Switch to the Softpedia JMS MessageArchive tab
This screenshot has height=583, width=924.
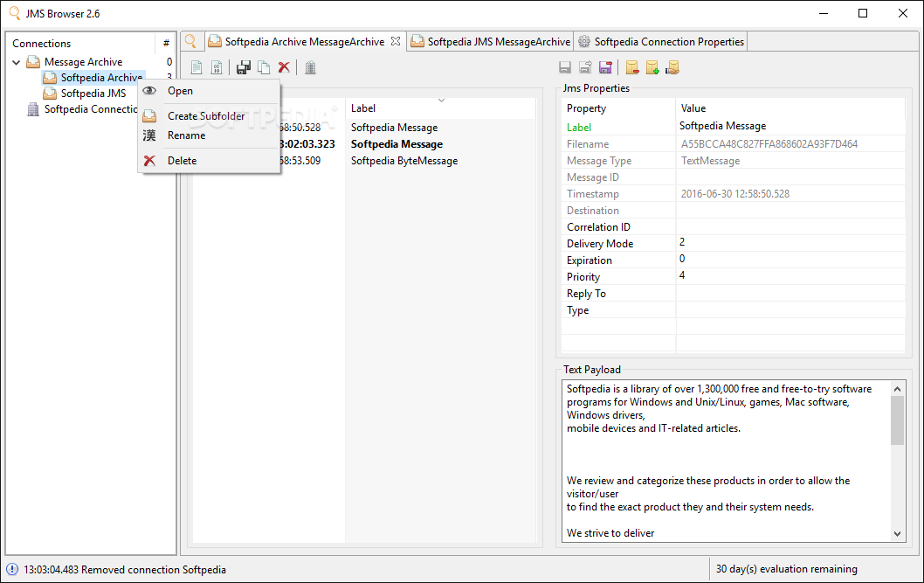point(491,41)
